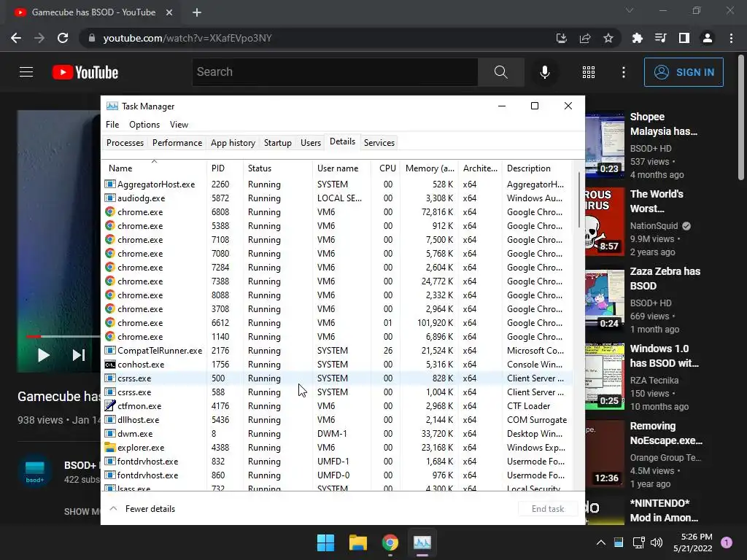
Task: Go to YouTube home via logo
Action: (85, 72)
